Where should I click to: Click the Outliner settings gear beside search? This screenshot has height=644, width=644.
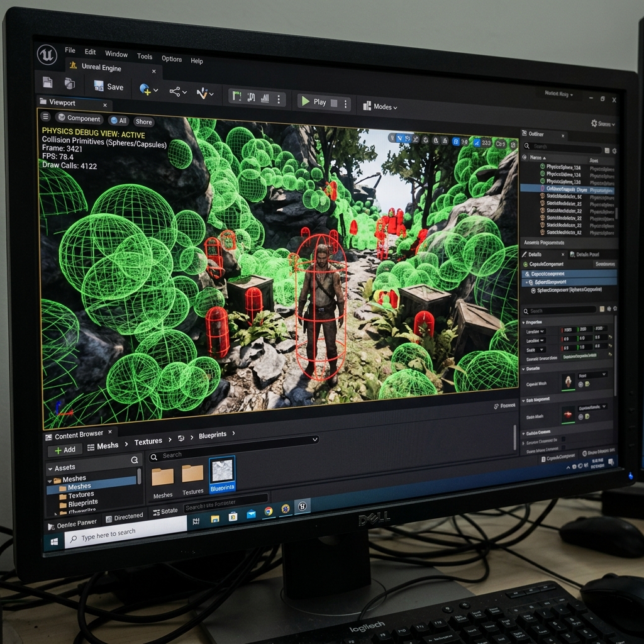[x=614, y=151]
